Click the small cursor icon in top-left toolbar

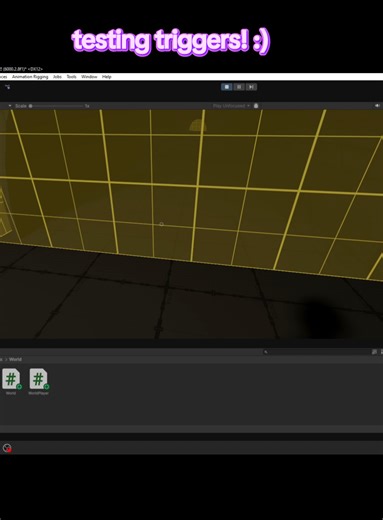[x=7, y=87]
